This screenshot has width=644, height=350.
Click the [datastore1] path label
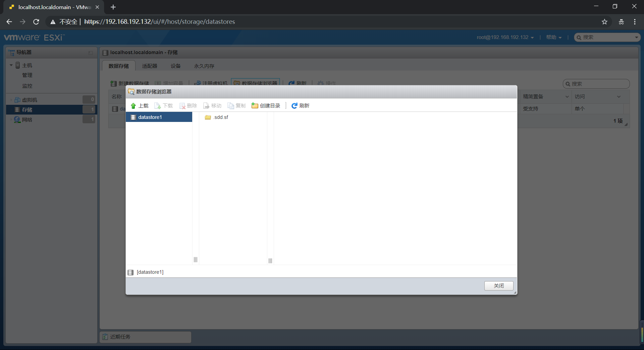pos(150,272)
